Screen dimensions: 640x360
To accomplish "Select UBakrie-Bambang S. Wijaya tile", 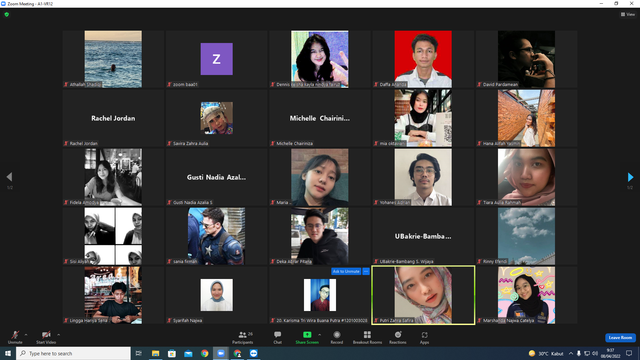I will [423, 236].
